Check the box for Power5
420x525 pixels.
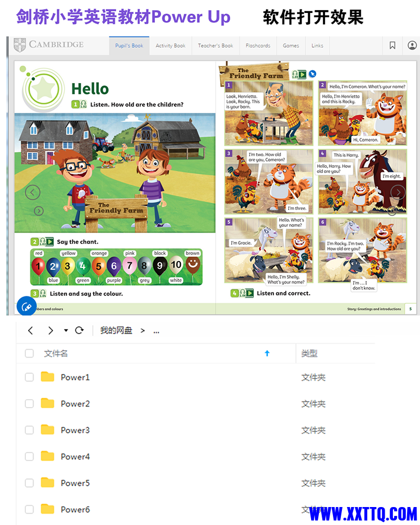coord(29,483)
